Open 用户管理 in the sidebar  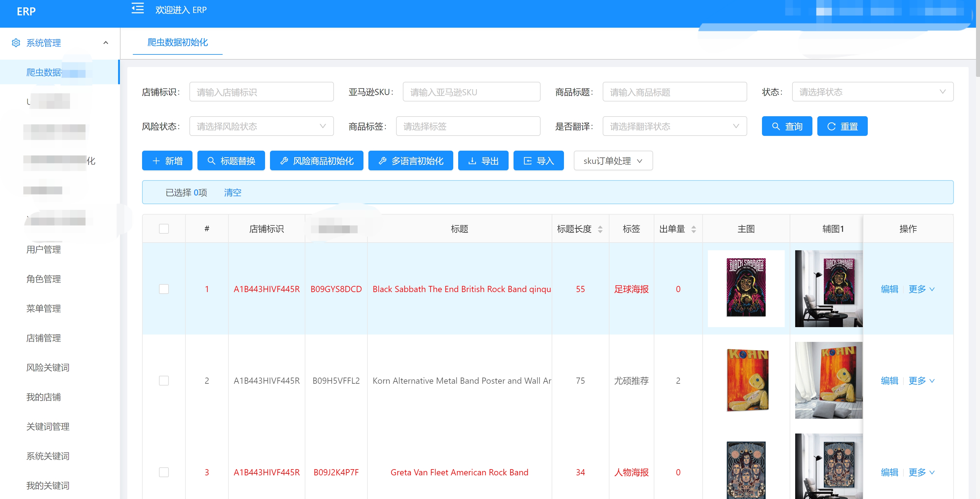tap(44, 250)
